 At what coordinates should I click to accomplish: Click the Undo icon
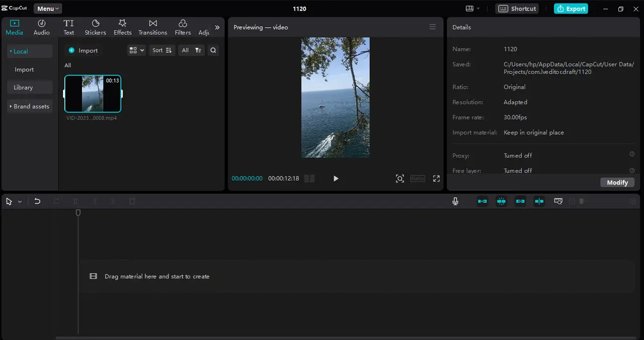click(37, 201)
